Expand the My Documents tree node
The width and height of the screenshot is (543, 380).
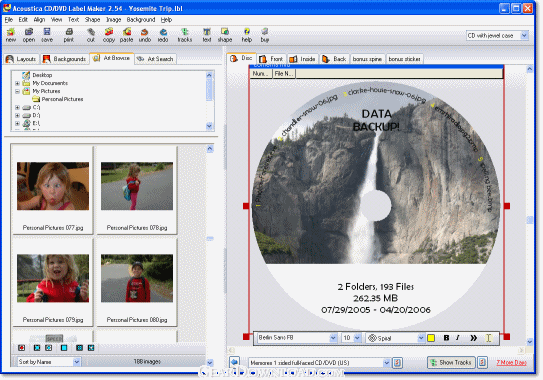pos(17,83)
